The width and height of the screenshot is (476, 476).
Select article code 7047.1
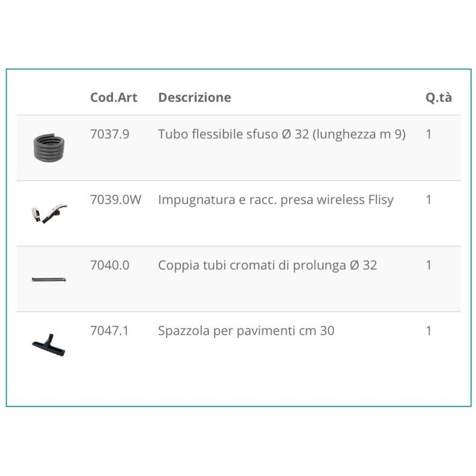109,330
